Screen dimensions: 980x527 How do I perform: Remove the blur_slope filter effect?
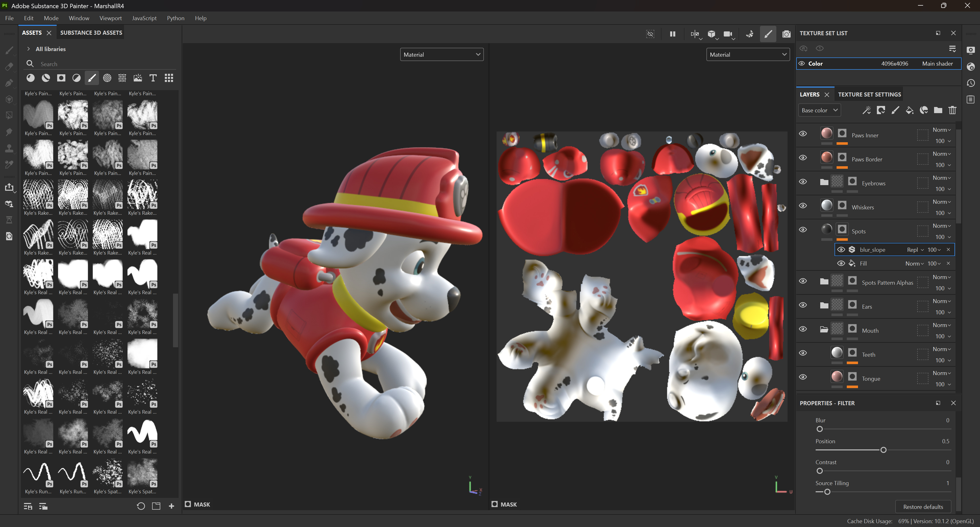[948, 250]
